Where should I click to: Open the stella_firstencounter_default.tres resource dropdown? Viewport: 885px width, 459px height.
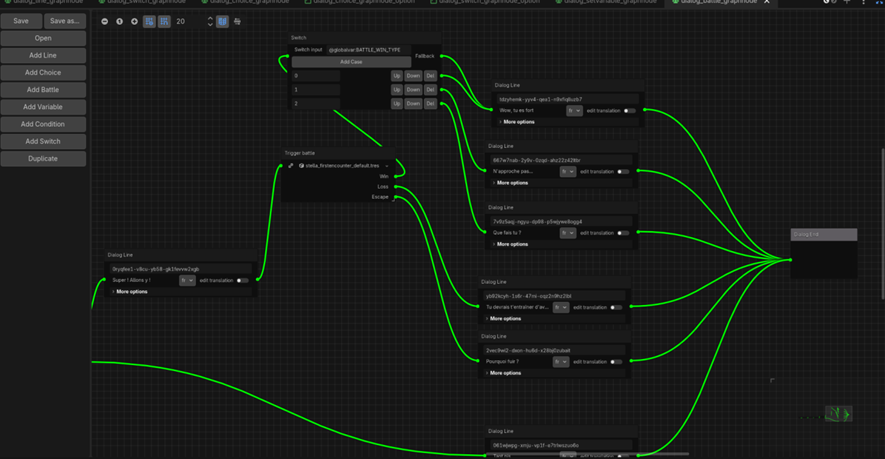click(x=387, y=166)
